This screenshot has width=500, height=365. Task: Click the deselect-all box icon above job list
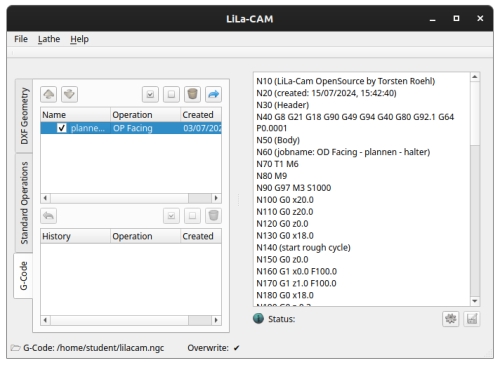pos(171,94)
